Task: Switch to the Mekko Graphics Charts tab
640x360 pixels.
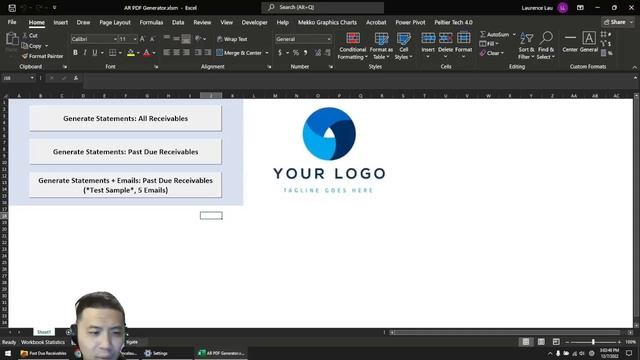Action: 327,22
